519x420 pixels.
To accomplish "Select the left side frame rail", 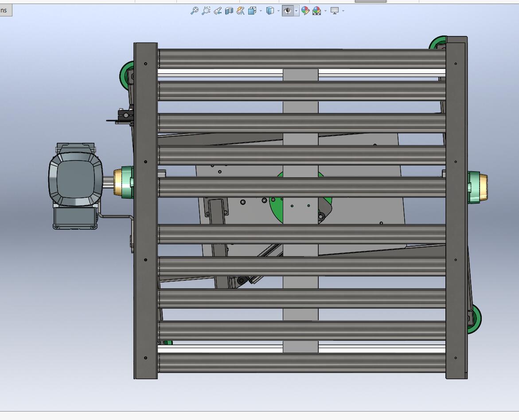I will click(x=146, y=211).
